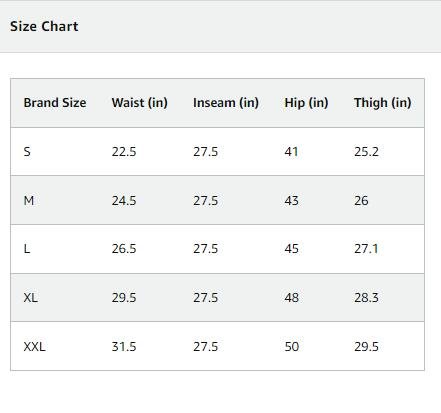441x413 pixels.
Task: Select the Brand Size column header
Action: [x=55, y=103]
